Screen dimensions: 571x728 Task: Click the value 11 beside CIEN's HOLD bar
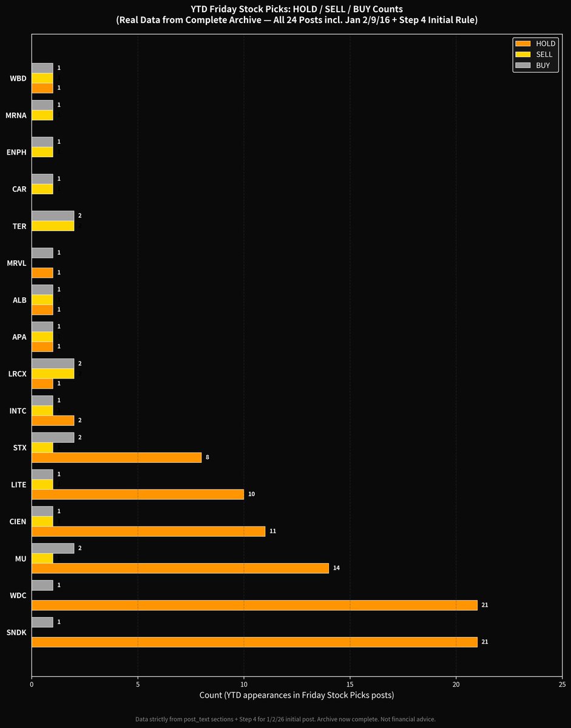point(272,531)
